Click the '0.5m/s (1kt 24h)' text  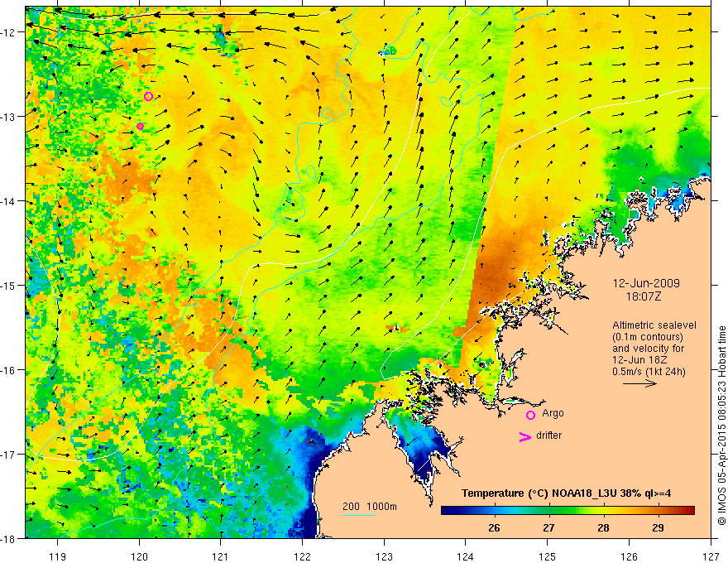point(649,372)
